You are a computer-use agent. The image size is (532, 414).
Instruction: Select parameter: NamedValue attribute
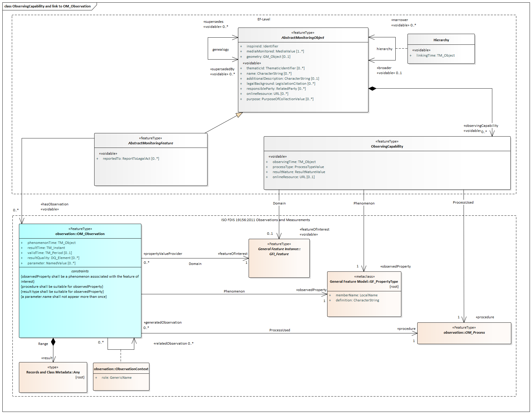[x=51, y=263]
